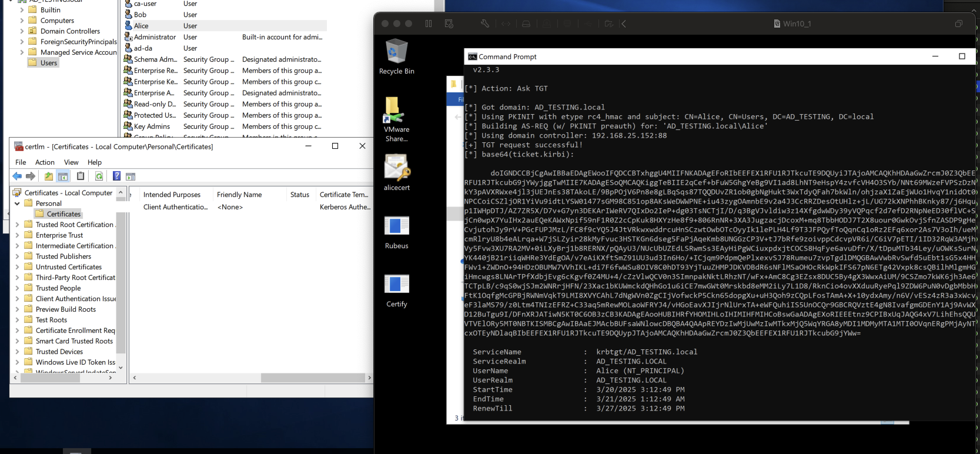
Task: Refresh the certlm certificate view
Action: click(x=99, y=176)
